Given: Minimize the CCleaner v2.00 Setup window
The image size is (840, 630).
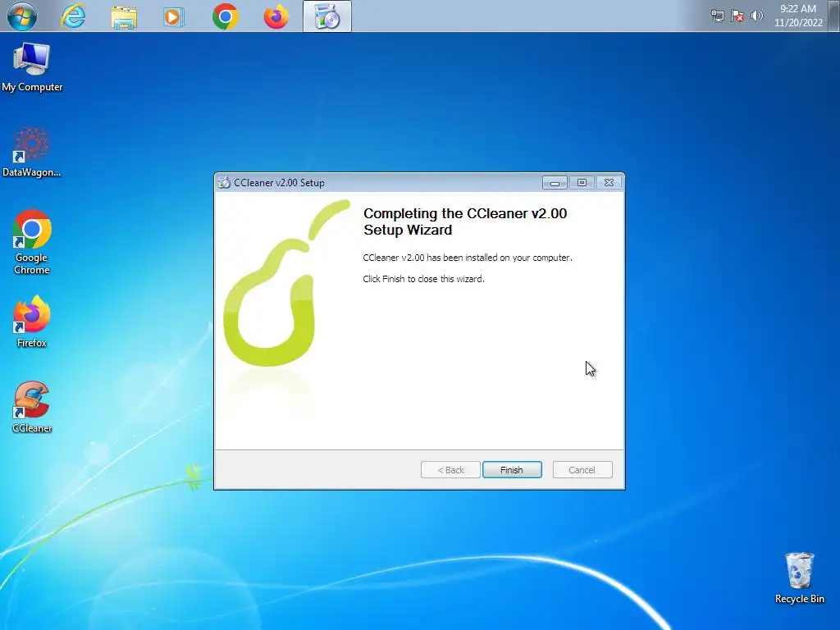Looking at the screenshot, I should (x=555, y=183).
